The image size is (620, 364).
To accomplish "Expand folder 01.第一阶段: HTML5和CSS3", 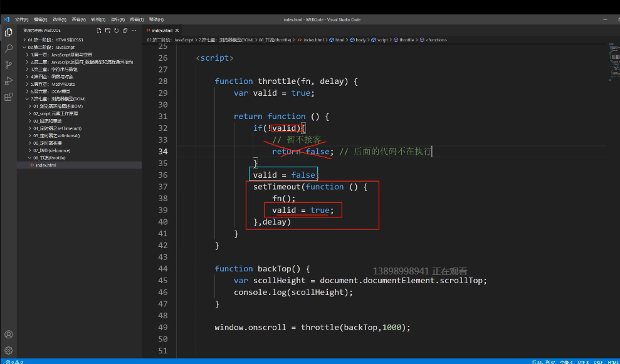I will tap(79, 40).
